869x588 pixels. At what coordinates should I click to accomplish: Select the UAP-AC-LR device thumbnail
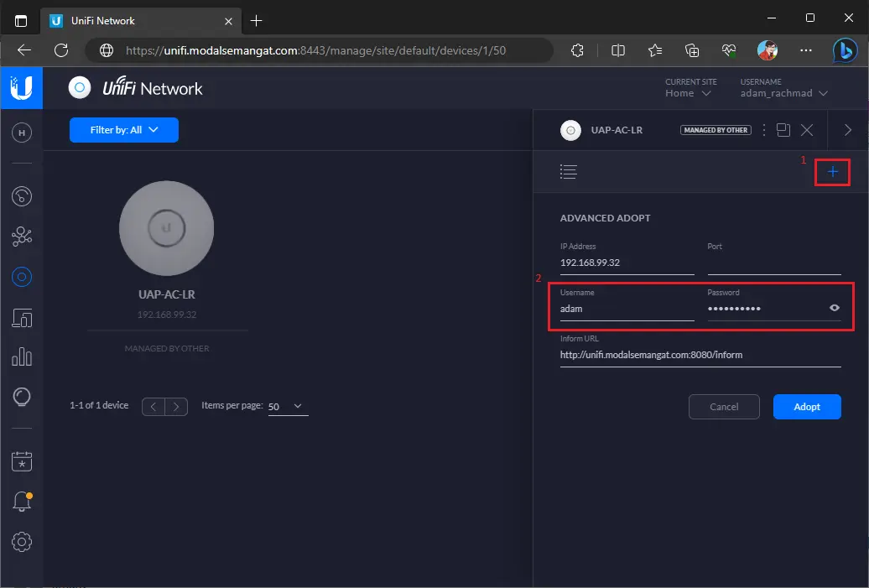(166, 228)
